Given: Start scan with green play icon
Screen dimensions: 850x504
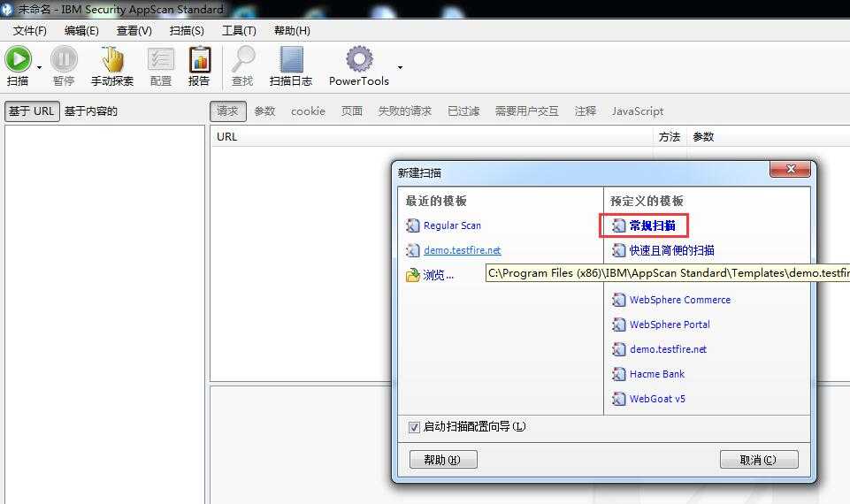Looking at the screenshot, I should [x=18, y=59].
